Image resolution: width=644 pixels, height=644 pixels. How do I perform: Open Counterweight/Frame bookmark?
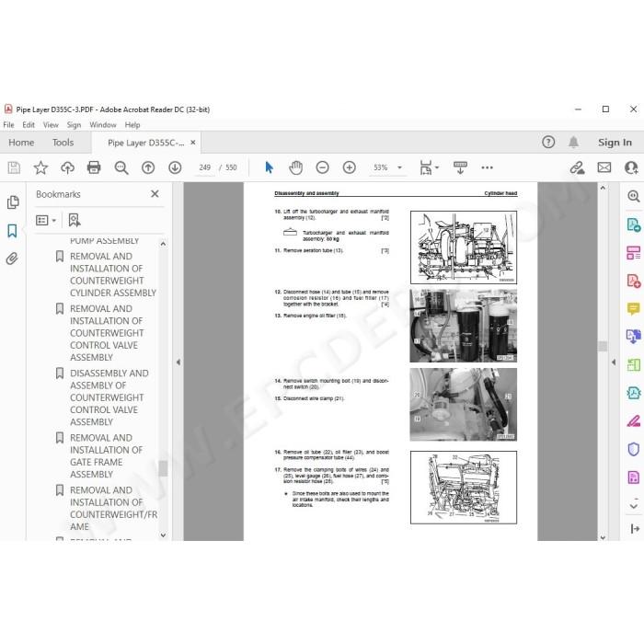click(x=113, y=509)
